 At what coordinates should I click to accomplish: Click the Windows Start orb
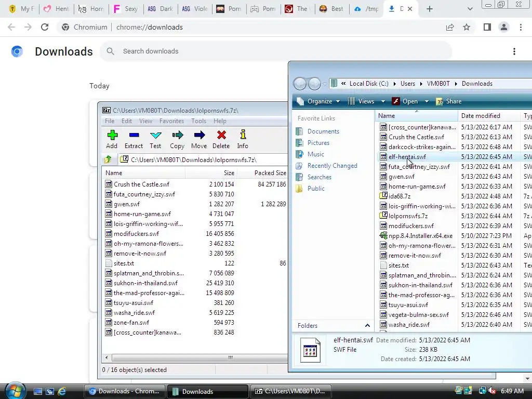coord(15,391)
